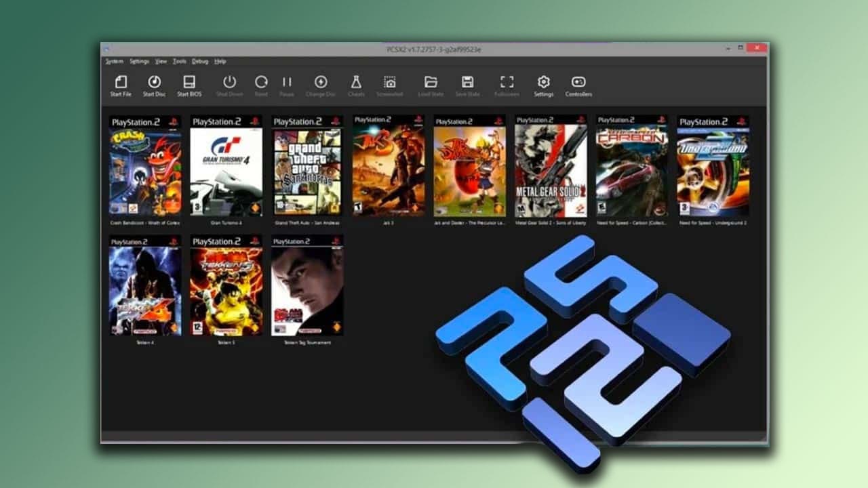Open the Controllers configuration icon
The width and height of the screenshot is (868, 488).
click(578, 82)
